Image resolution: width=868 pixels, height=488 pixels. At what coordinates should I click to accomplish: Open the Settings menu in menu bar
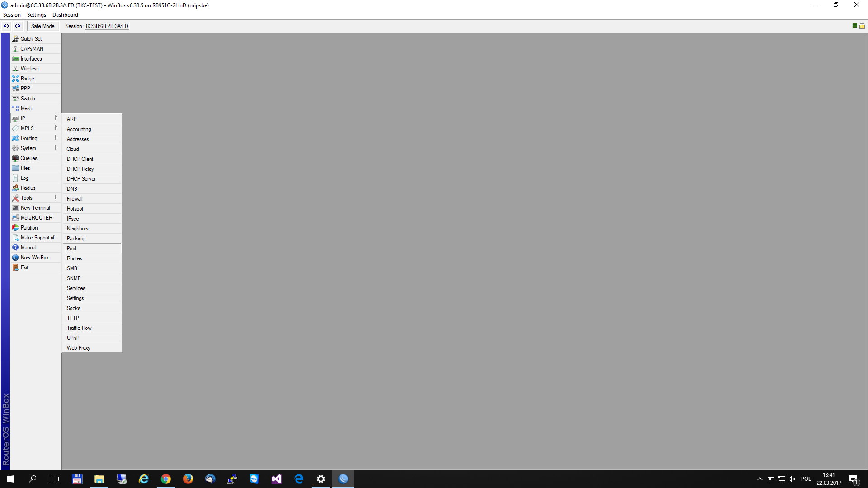[37, 15]
